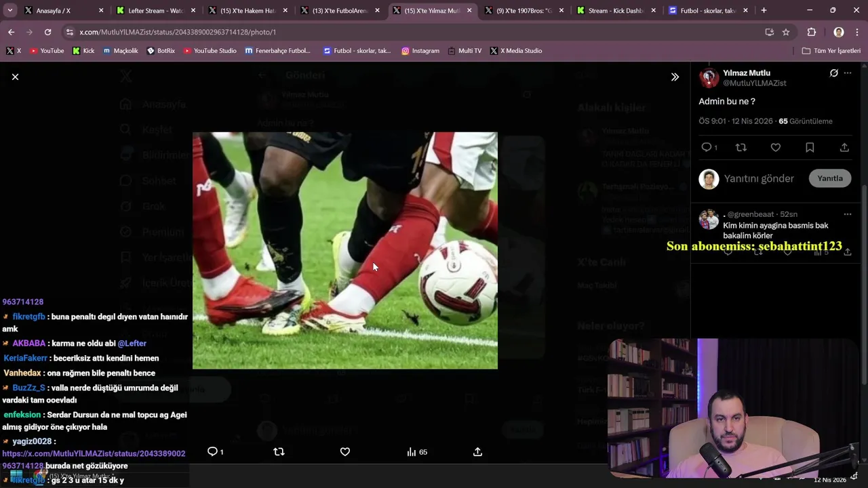The height and width of the screenshot is (488, 868).
Task: Close the X'te Yılmaz Mutlu tab
Action: pos(469,11)
